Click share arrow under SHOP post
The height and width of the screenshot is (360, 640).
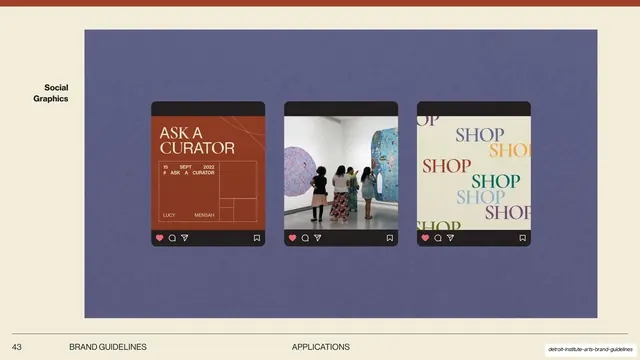point(450,238)
